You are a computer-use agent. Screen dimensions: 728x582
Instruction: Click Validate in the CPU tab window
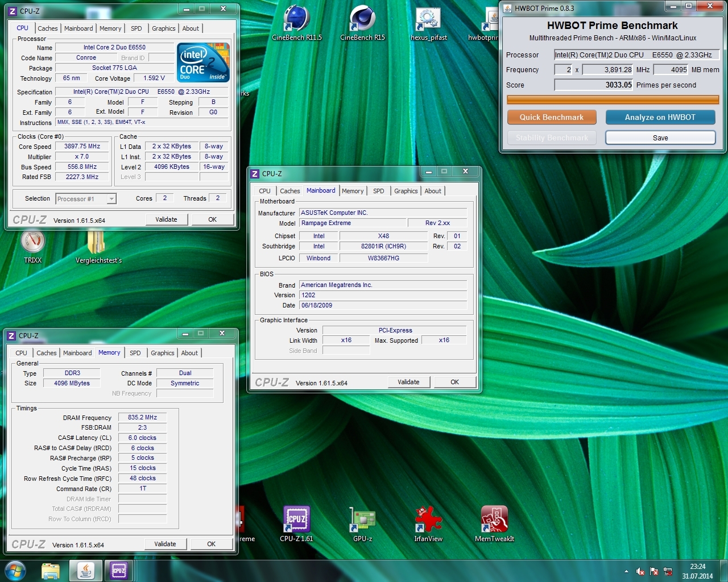pos(166,219)
